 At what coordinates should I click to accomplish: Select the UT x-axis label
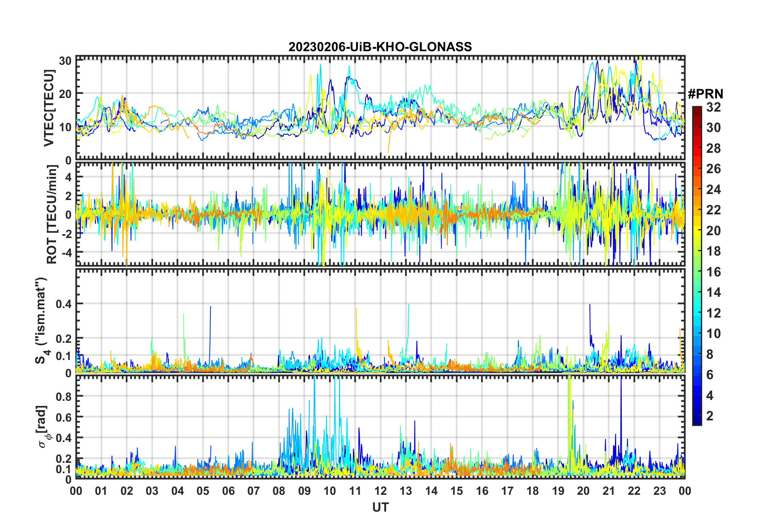380,508
